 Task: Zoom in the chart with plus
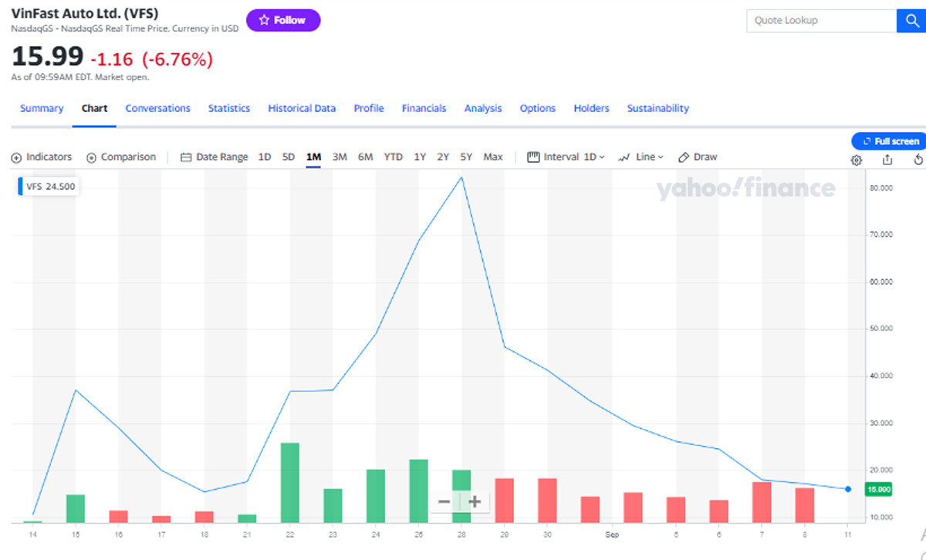point(475,502)
